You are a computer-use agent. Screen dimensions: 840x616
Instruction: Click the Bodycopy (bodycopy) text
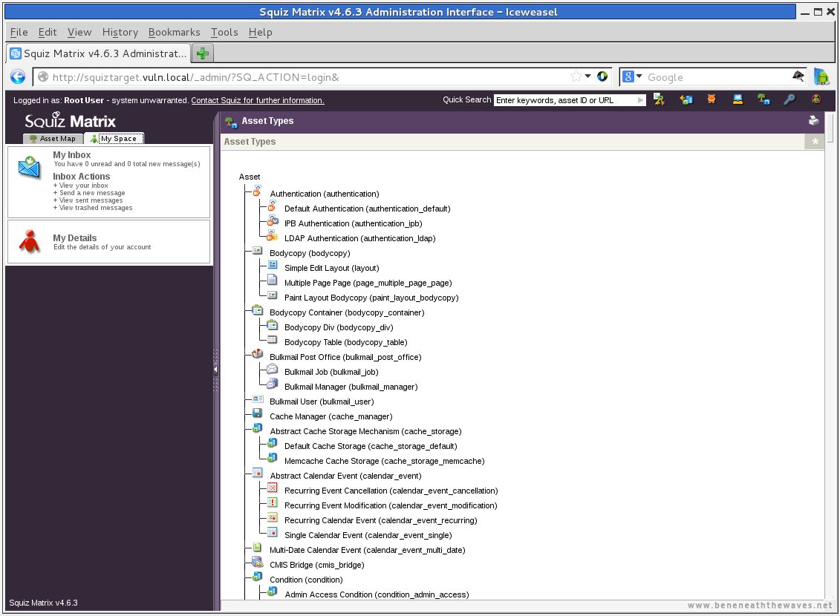tap(310, 253)
